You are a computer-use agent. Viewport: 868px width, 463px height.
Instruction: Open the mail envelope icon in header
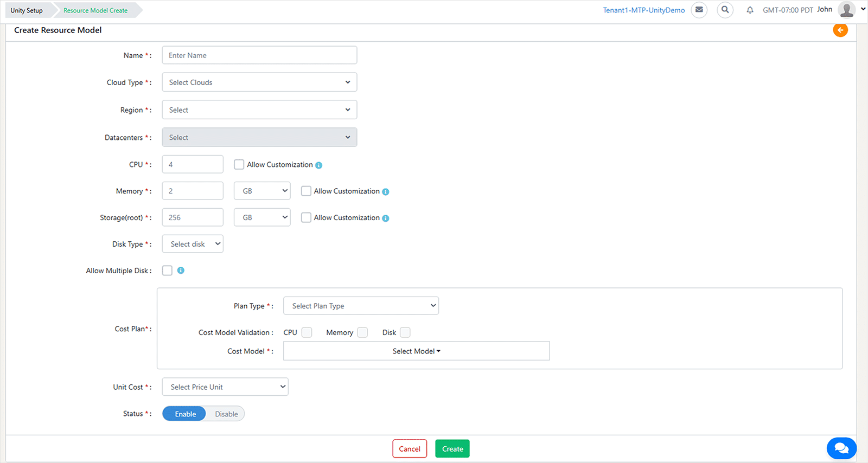pos(699,10)
